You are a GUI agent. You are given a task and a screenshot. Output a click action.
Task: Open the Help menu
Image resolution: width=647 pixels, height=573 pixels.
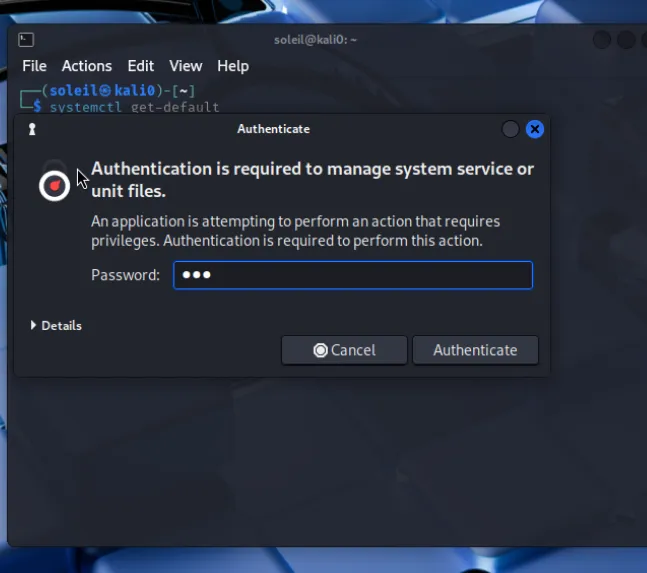click(x=233, y=66)
